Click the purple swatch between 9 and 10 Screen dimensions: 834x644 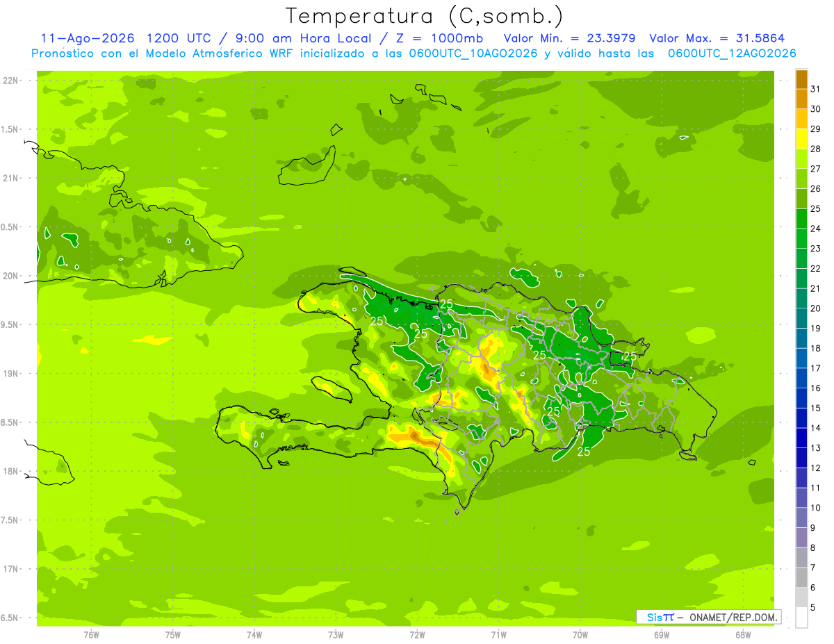801,518
